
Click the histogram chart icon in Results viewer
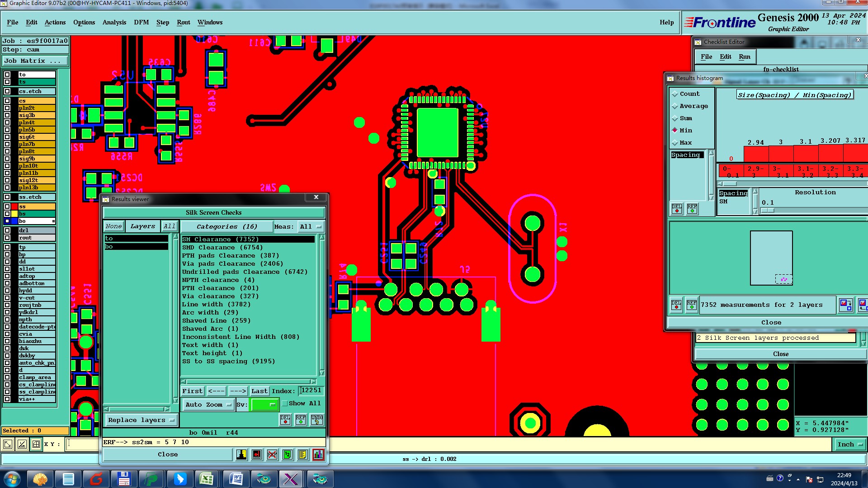pyautogui.click(x=318, y=455)
